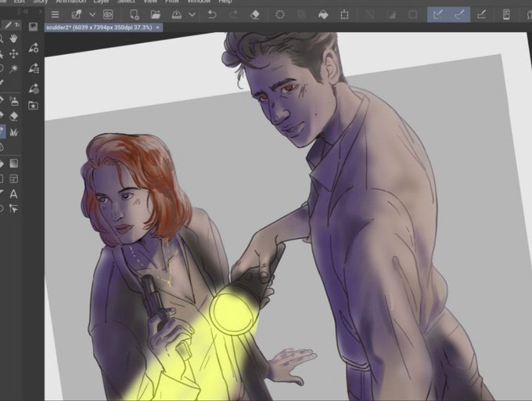Image resolution: width=532 pixels, height=401 pixels.
Task: Open the Help menu
Action: point(225,2)
